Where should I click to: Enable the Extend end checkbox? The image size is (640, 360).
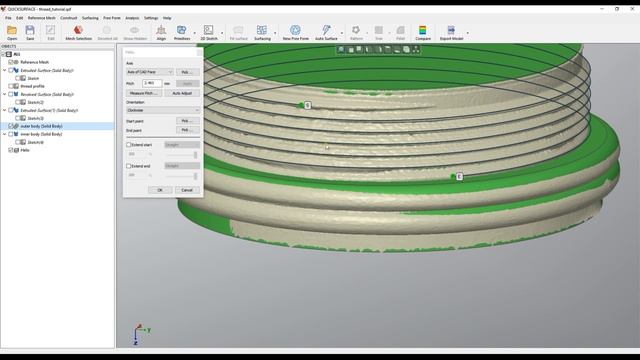click(129, 166)
